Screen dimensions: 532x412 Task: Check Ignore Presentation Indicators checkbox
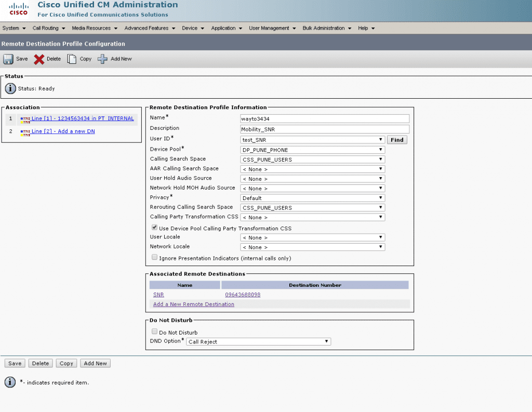pyautogui.click(x=154, y=257)
